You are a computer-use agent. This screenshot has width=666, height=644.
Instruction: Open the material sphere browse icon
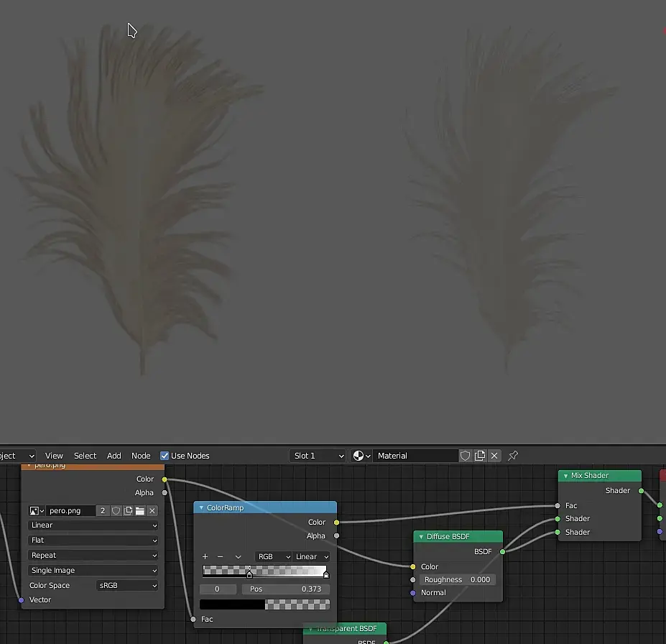tap(361, 456)
